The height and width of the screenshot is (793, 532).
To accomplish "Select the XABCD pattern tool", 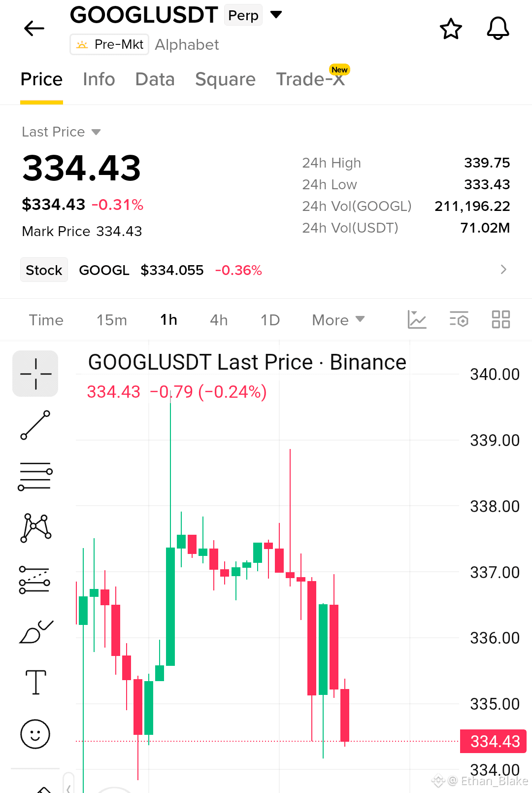I will click(x=35, y=528).
